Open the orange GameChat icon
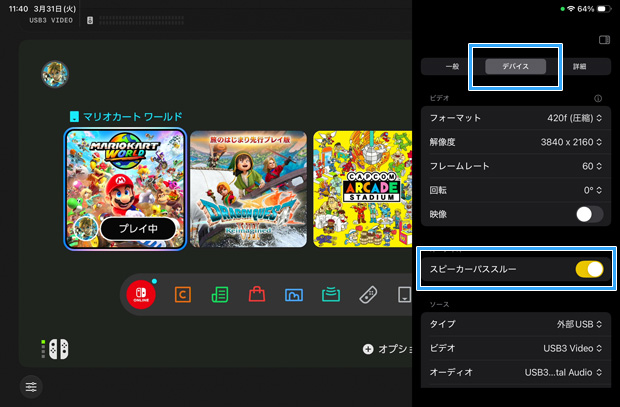Screen dimensions: 620x407 pyautogui.click(x=183, y=295)
